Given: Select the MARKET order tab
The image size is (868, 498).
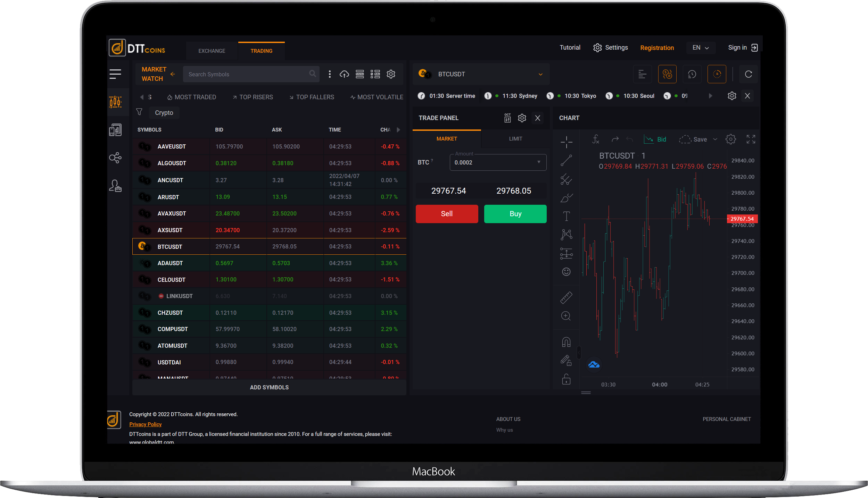Looking at the screenshot, I should point(447,138).
